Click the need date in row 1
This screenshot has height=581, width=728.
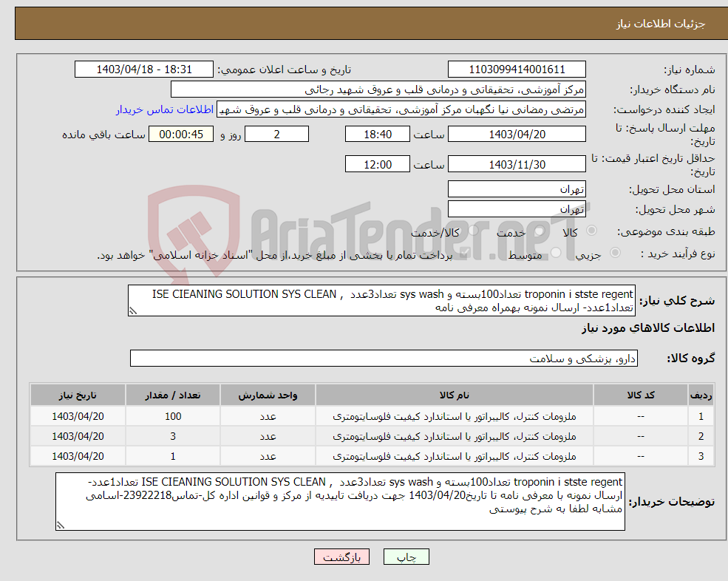tap(78, 417)
